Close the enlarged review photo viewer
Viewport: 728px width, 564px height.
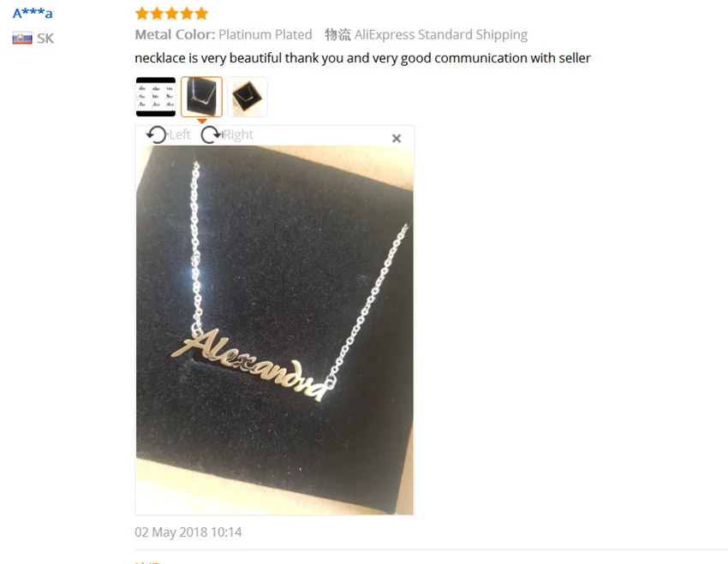[x=397, y=138]
